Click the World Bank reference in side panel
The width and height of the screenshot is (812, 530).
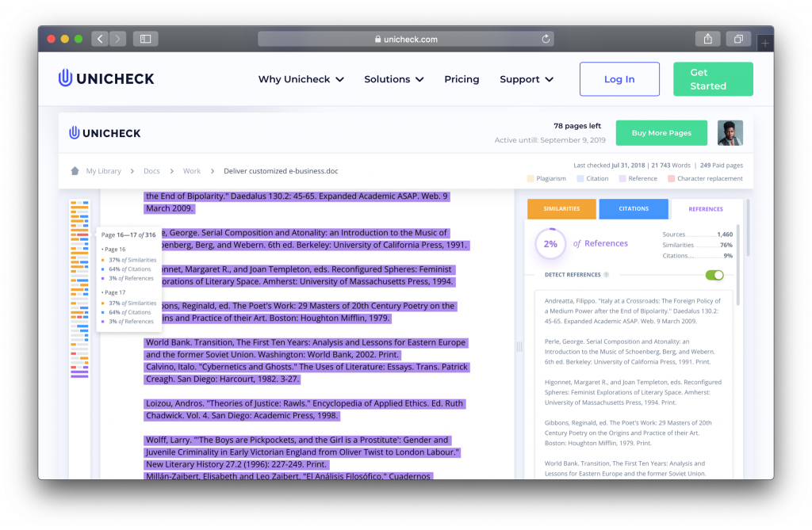(625, 468)
